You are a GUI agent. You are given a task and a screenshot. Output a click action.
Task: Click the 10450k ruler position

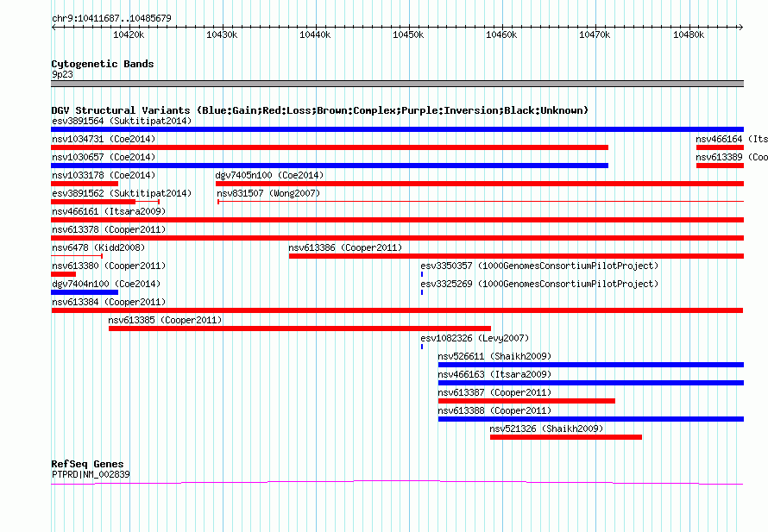click(x=408, y=34)
